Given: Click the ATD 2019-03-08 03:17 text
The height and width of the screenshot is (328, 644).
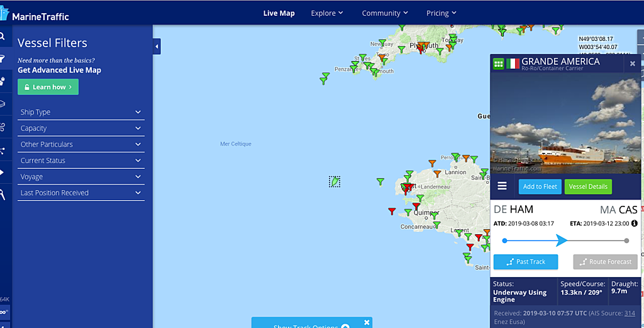Looking at the screenshot, I should click(524, 223).
